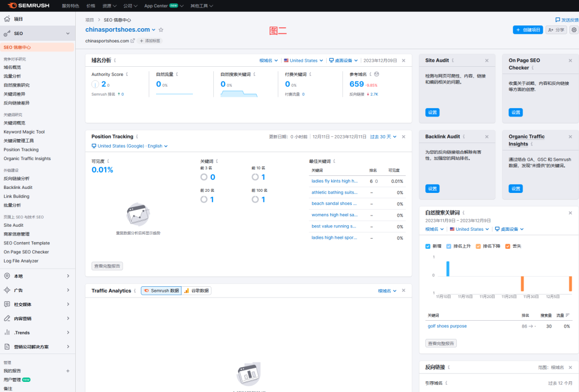Open the 公司 dropdown in top navigation

click(131, 6)
